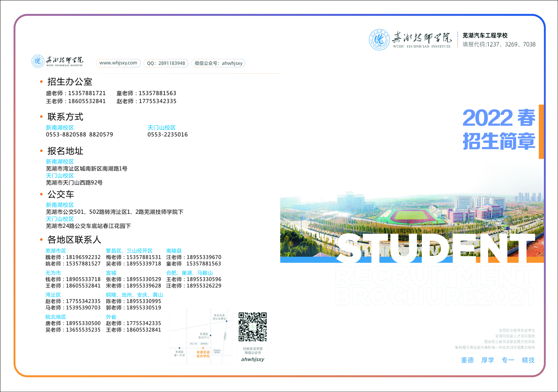Screen dimensions: 558x392
Task: Select 汪老师 : 18955339670
Action: tap(194, 257)
